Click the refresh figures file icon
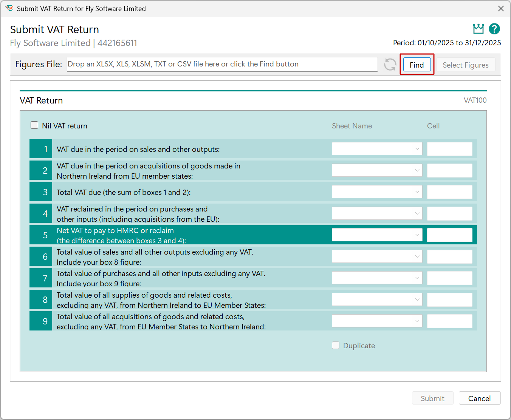The width and height of the screenshot is (511, 420). point(390,64)
